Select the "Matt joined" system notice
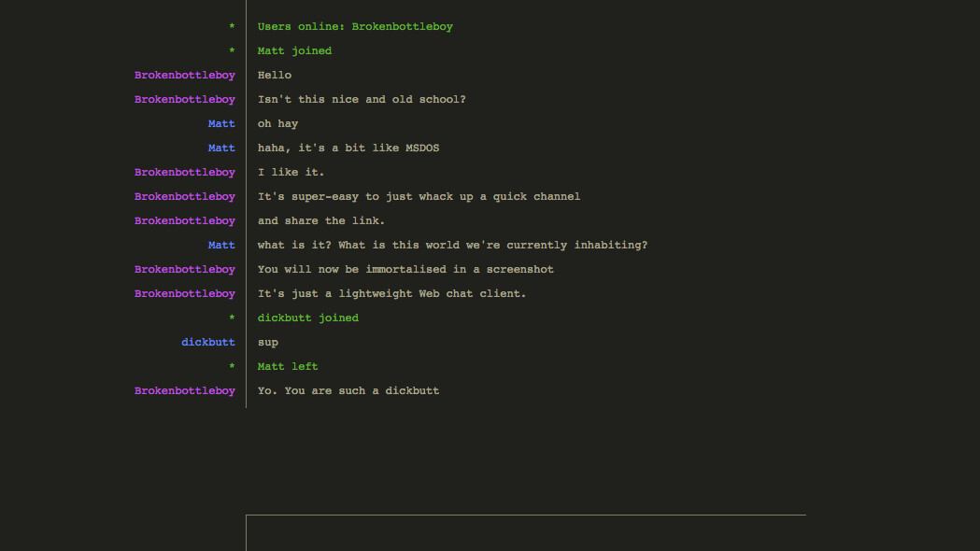The image size is (980, 551). pyautogui.click(x=294, y=51)
